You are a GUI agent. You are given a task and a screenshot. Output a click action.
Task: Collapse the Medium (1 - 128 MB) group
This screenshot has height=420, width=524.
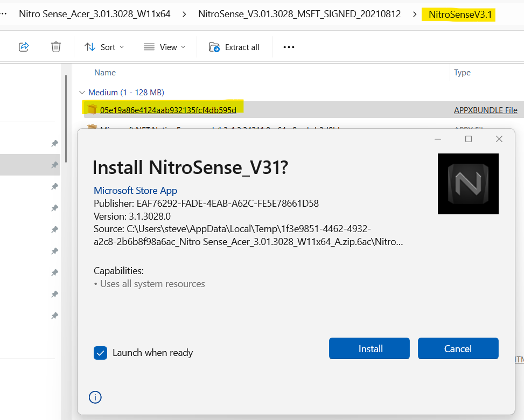pos(82,92)
